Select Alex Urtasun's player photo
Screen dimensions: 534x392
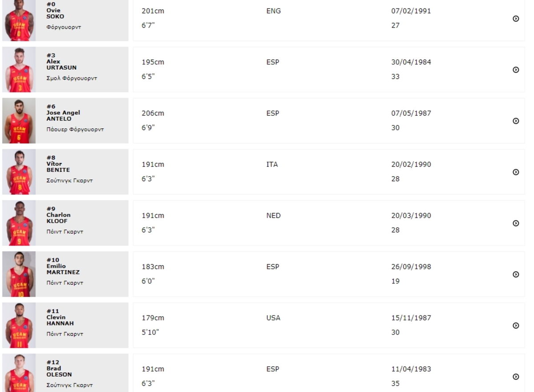[x=19, y=69]
